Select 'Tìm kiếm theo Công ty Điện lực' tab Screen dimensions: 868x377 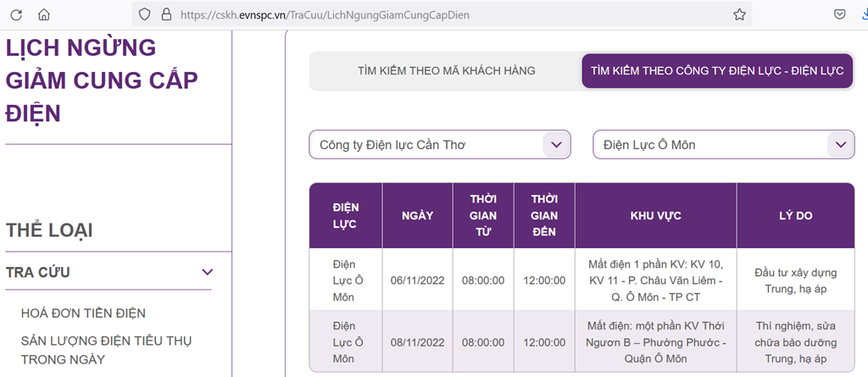[x=716, y=71]
